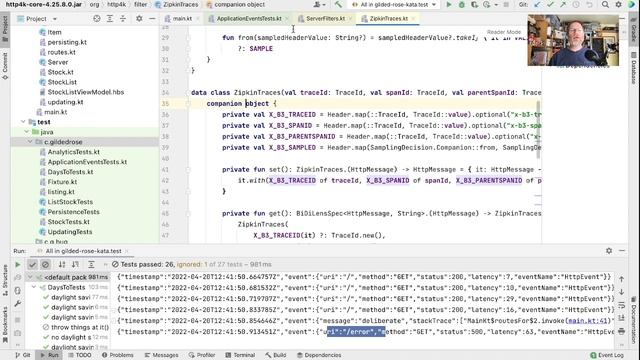Select opened file in Project panel
The height and width of the screenshot is (360, 640).
pyautogui.click(x=97, y=19)
